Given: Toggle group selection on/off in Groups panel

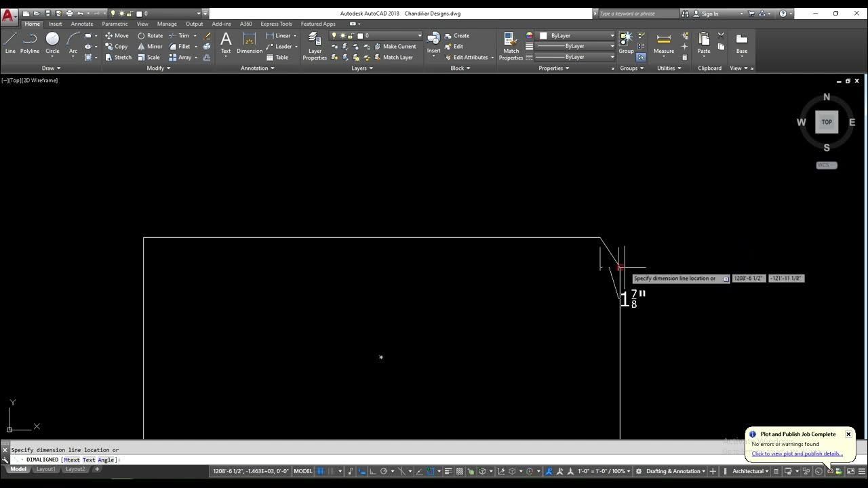Looking at the screenshot, I should click(641, 58).
